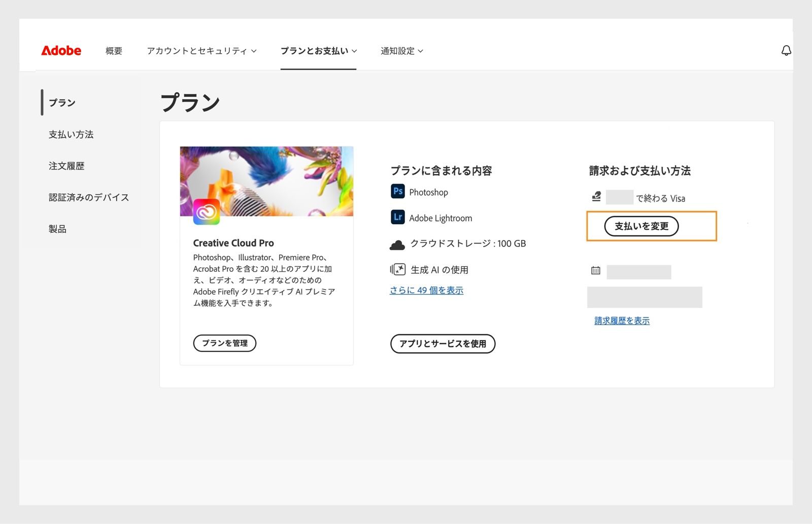Click the 支払いを変更 button
Viewport: 812px width, 524px height.
[641, 226]
